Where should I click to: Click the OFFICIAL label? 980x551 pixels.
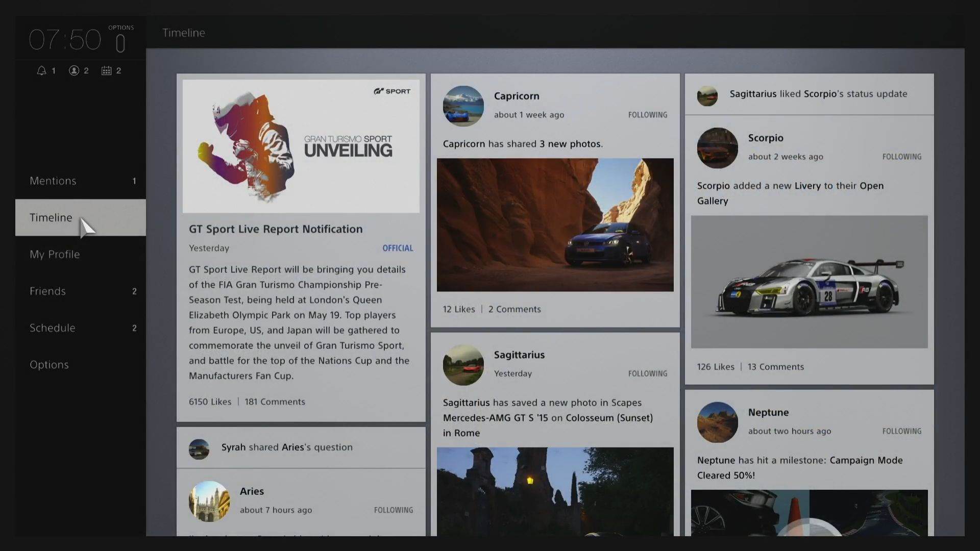click(x=398, y=248)
